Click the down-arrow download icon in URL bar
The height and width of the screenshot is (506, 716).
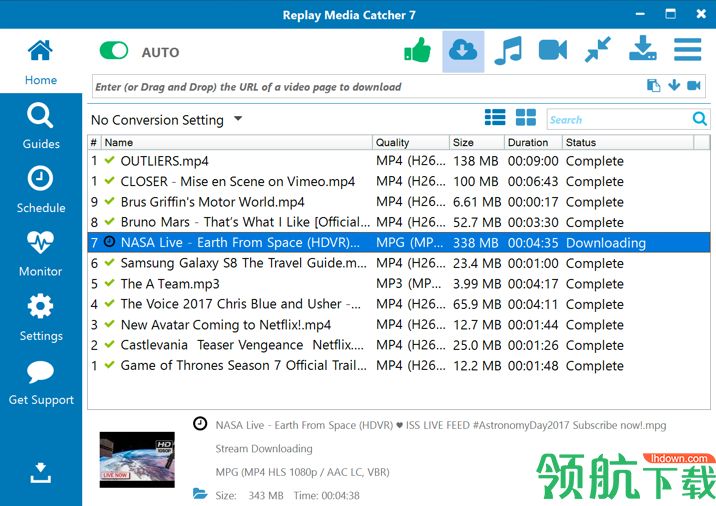[x=674, y=85]
